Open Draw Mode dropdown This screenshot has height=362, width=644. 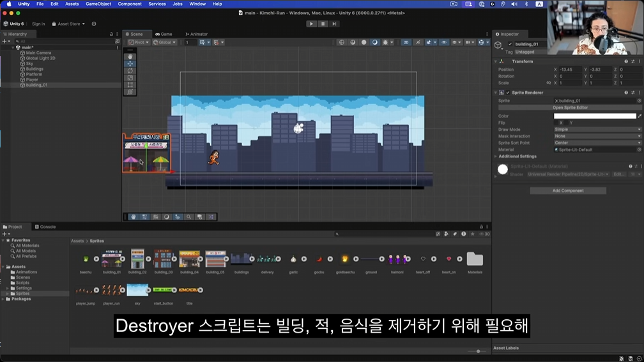(597, 129)
